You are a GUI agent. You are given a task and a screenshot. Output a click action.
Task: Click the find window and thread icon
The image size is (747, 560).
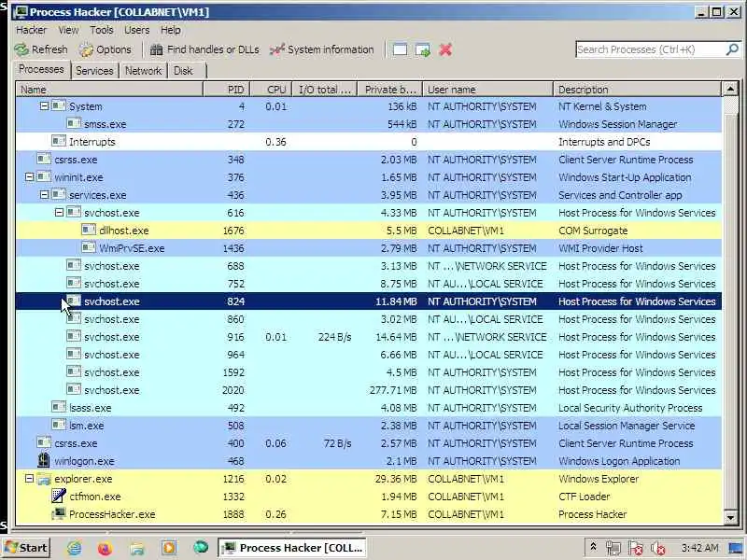click(423, 49)
